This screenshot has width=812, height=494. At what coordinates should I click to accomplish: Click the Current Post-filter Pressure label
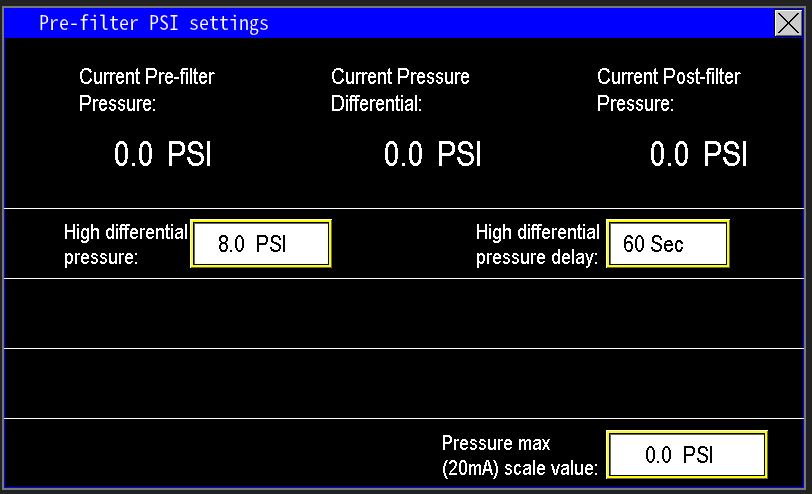click(x=668, y=90)
